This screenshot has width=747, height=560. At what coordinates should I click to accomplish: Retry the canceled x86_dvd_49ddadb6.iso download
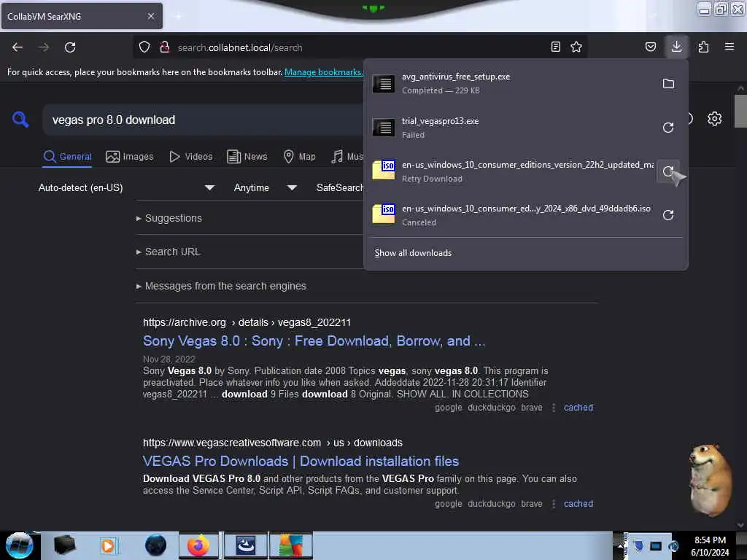(x=668, y=215)
